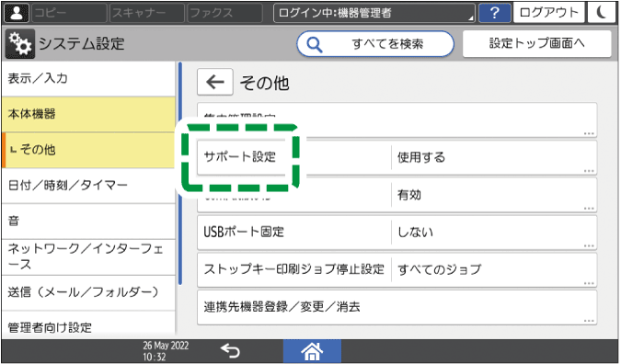Open 連携先機器登録/変更/消去
The width and height of the screenshot is (621, 364).
click(397, 307)
